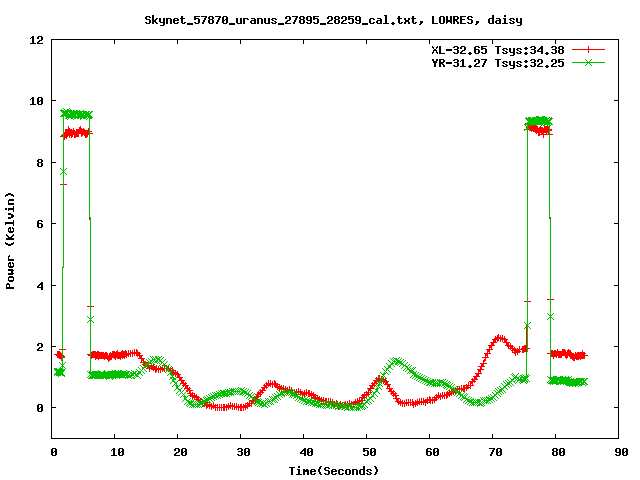Select the YR-31.27 Tsys:32.25 legend label

497,62
